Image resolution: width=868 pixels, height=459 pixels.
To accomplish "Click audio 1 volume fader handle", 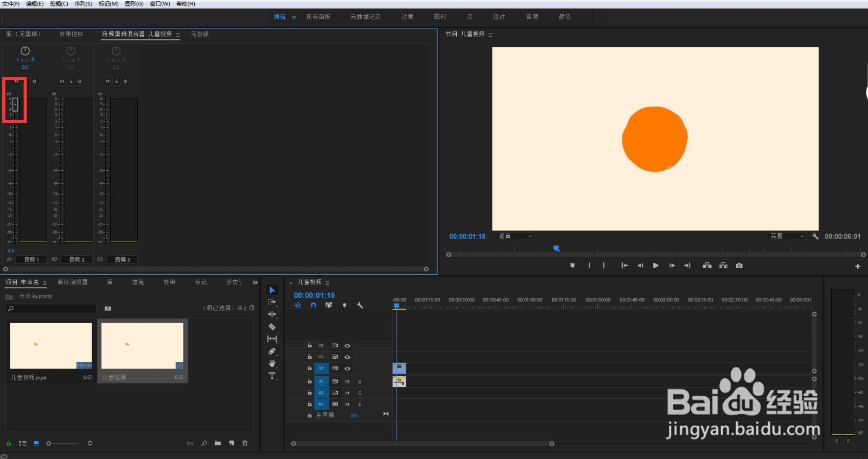I will [x=15, y=104].
